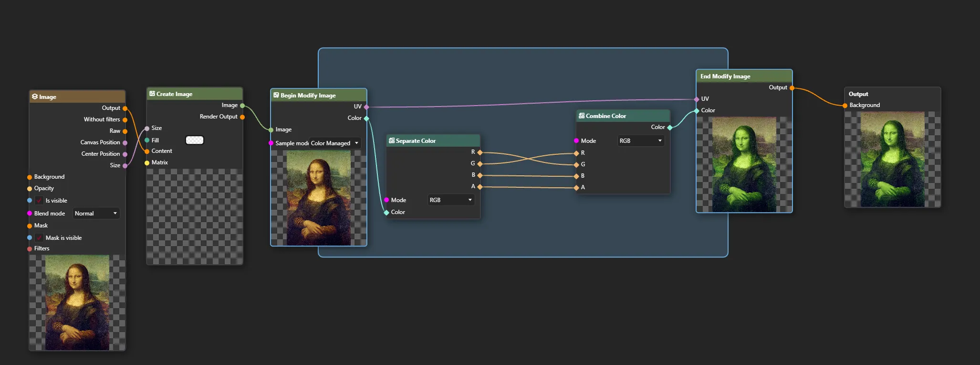Click the Begin Modify Image preview thumbnail
Image resolution: width=980 pixels, height=365 pixels.
point(319,198)
